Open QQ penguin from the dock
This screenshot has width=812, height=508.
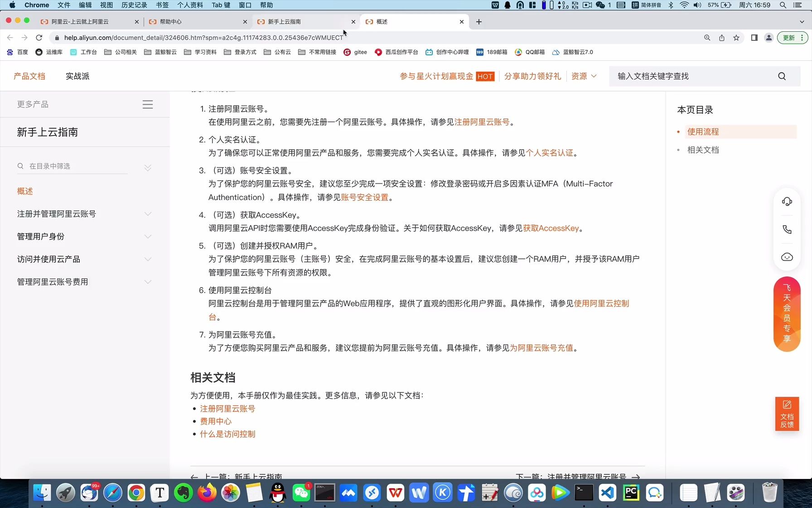278,493
